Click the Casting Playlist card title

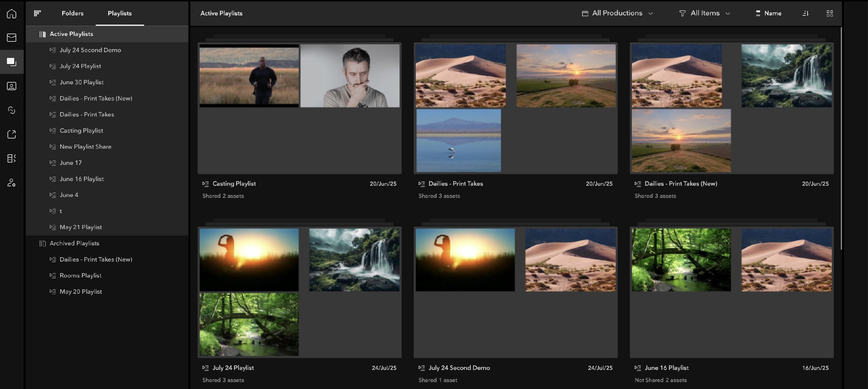(234, 184)
